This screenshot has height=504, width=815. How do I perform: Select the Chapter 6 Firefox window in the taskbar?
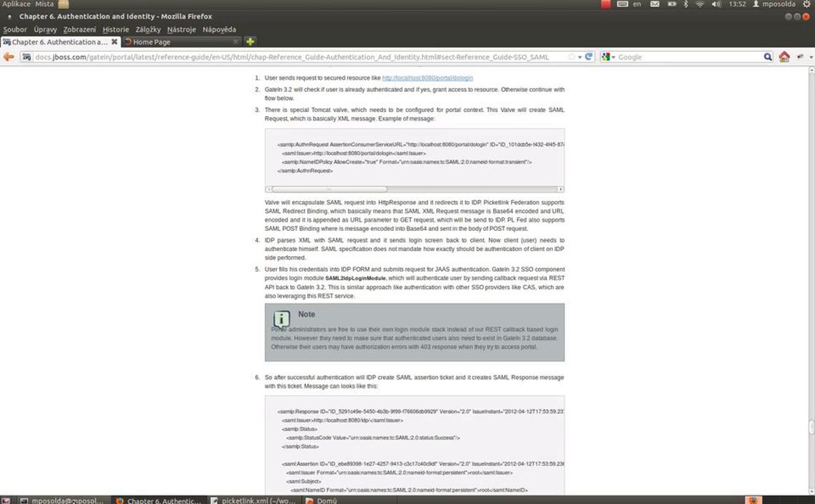point(159,500)
